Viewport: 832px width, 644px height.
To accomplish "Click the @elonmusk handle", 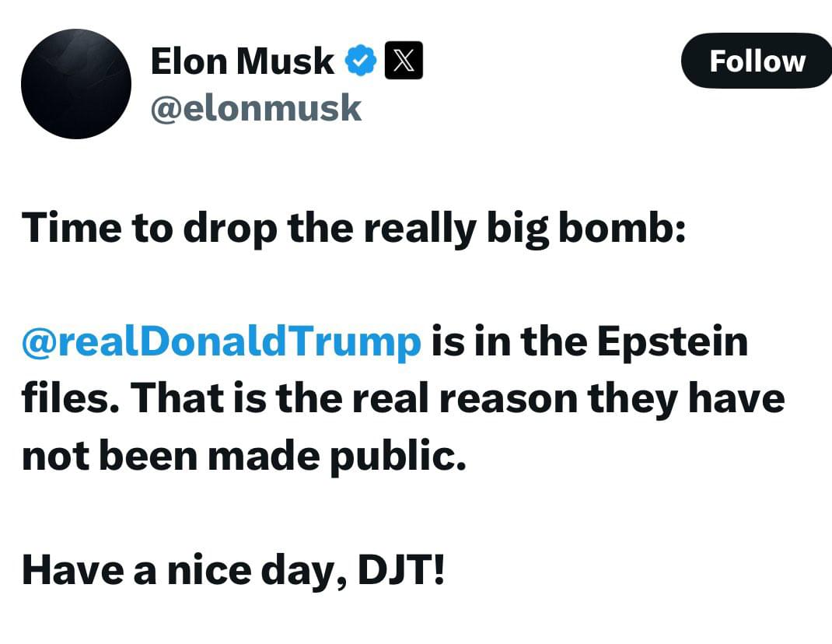I will tap(255, 109).
